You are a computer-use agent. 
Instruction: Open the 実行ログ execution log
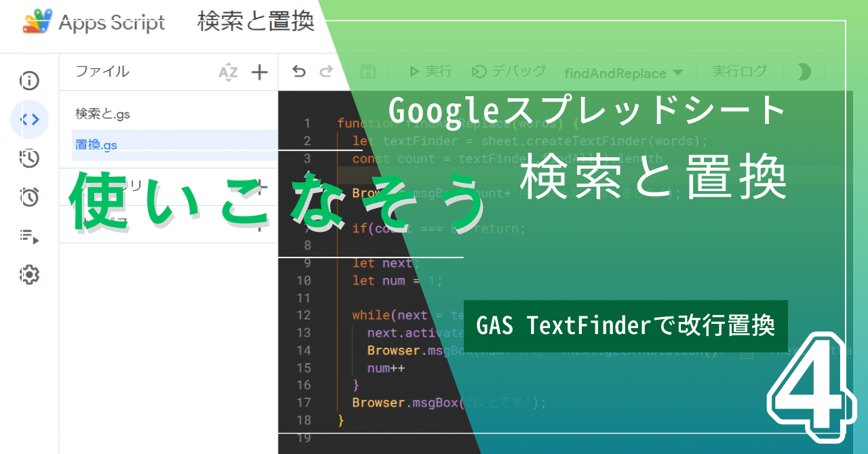740,71
